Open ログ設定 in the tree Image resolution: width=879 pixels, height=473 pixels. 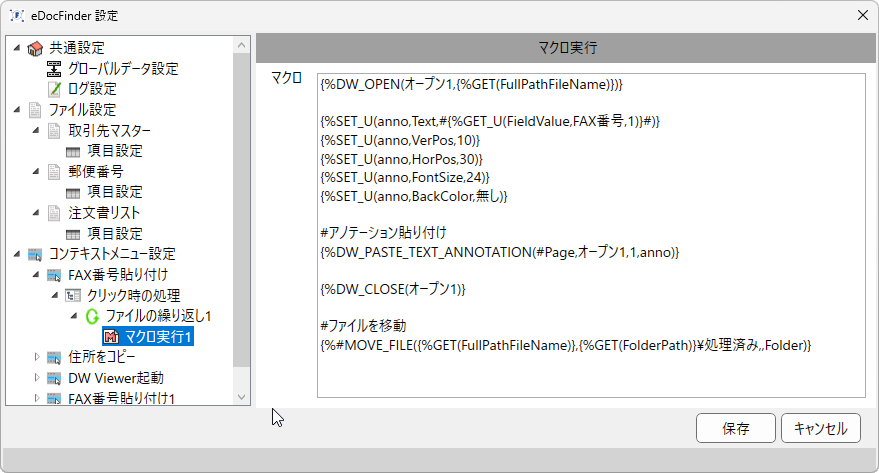[92, 89]
